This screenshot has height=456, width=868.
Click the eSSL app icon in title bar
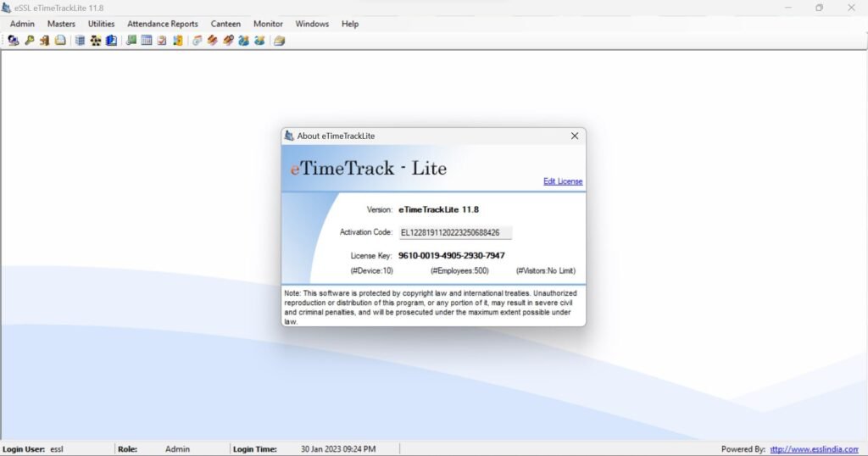click(6, 8)
